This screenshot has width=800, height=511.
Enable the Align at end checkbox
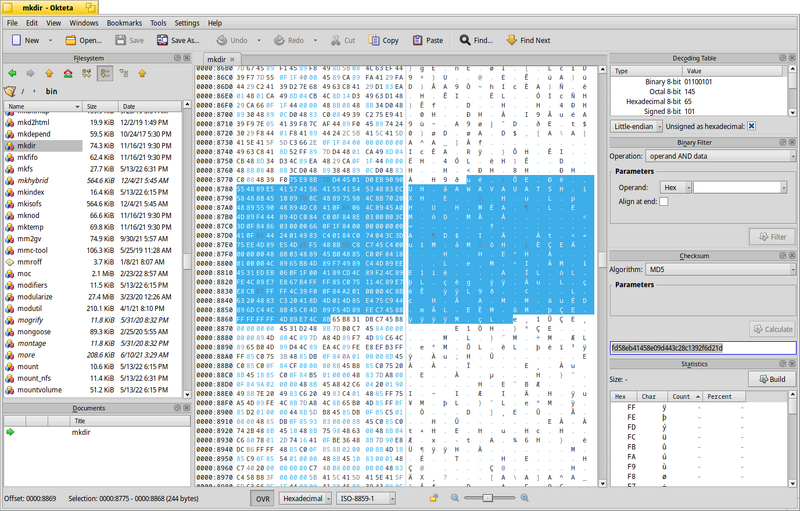pos(663,201)
